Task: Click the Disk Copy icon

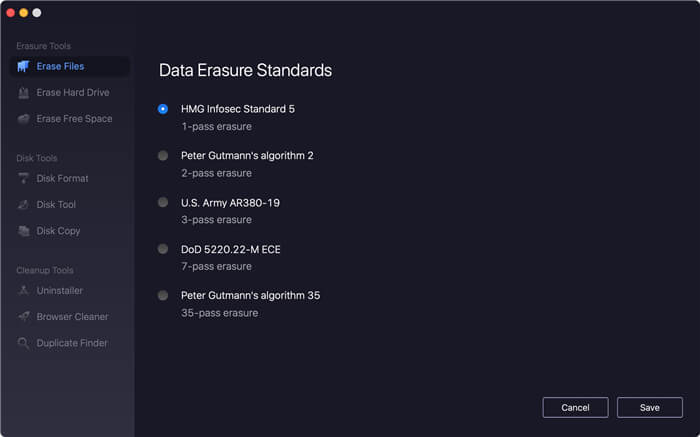Action: click(x=23, y=231)
